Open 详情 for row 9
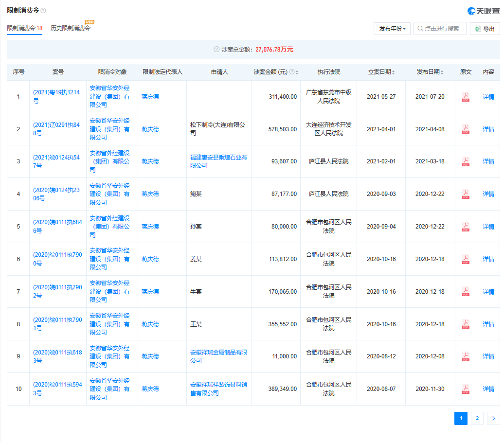 488,356
